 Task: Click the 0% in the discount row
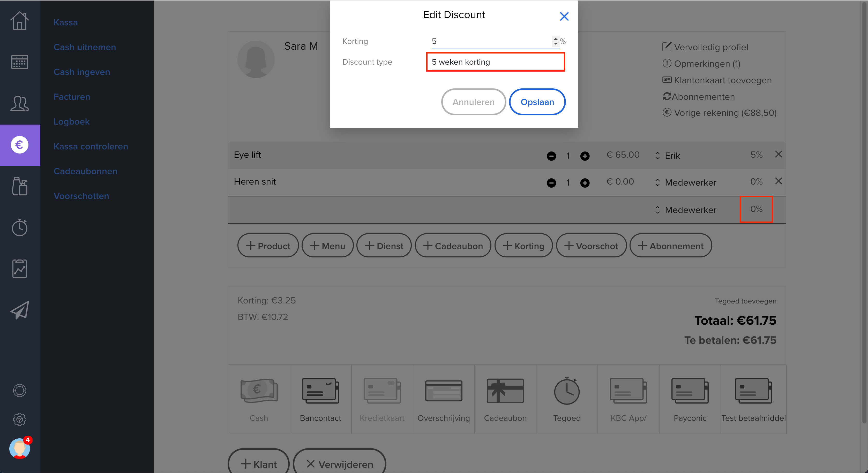click(x=756, y=209)
